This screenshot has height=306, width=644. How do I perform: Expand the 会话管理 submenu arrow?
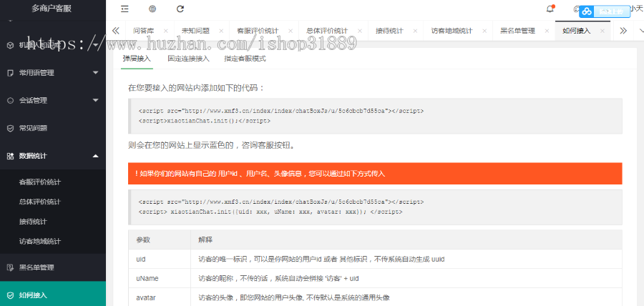tap(96, 100)
